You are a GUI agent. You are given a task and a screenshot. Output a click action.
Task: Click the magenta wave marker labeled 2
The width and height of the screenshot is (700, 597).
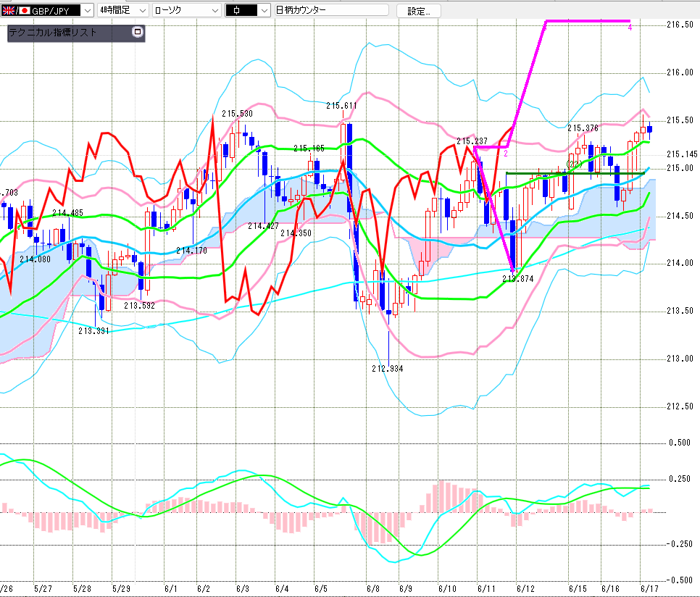point(506,154)
